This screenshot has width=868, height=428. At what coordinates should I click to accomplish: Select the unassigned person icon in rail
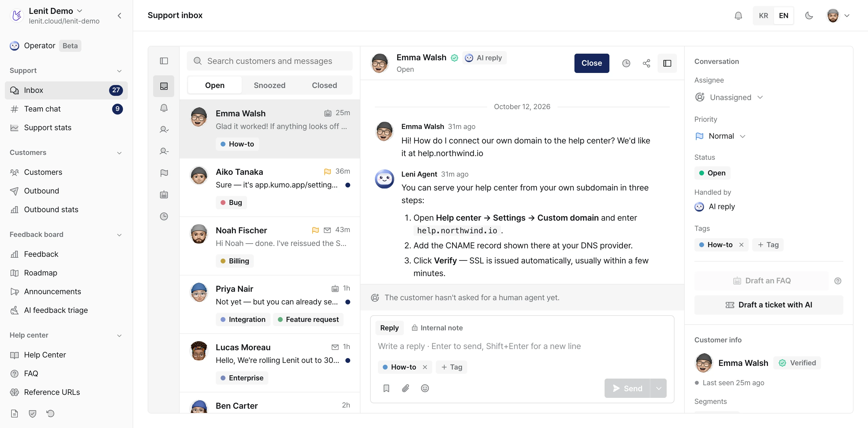[164, 151]
